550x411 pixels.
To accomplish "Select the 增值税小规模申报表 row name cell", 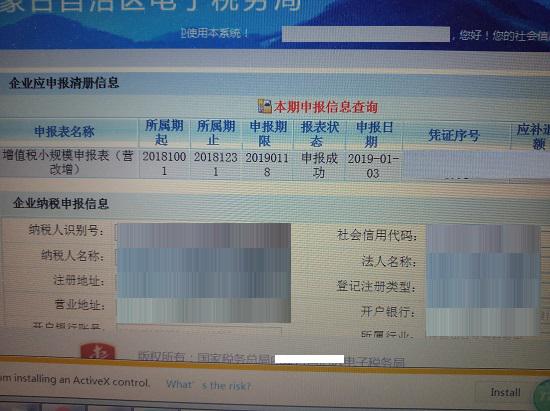I will coord(68,162).
